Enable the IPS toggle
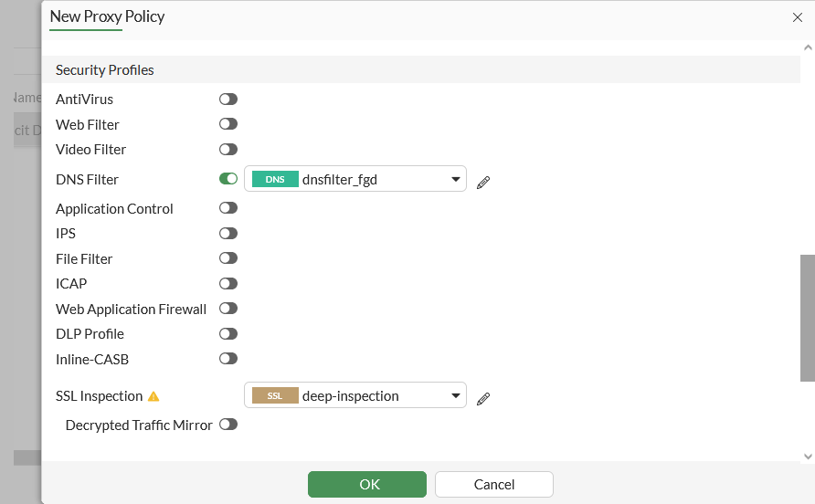The width and height of the screenshot is (815, 504). [228, 234]
